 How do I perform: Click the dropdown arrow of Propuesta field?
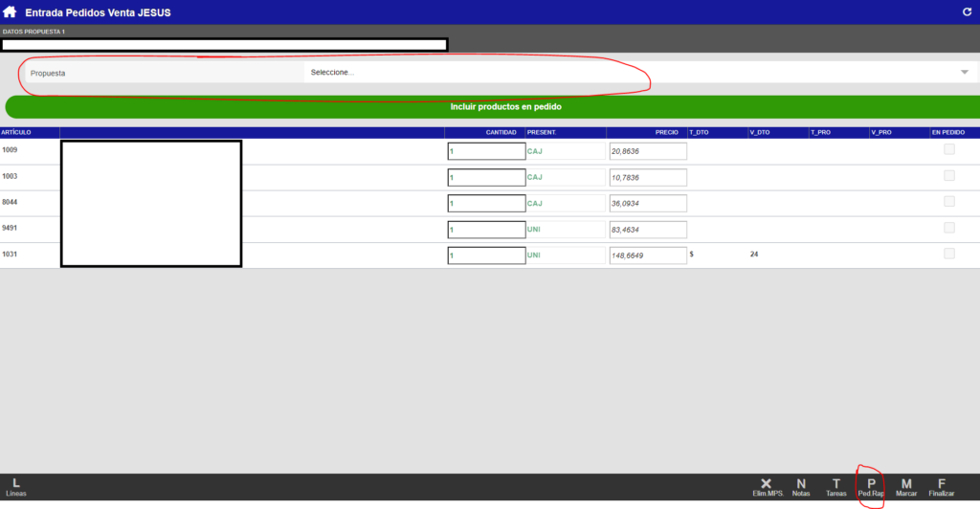tap(964, 73)
